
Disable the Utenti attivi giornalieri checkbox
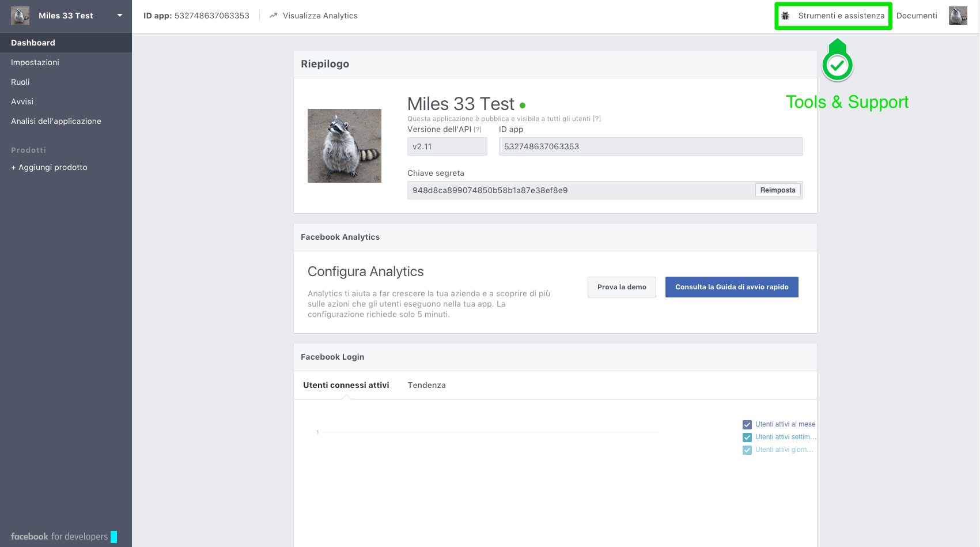pyautogui.click(x=747, y=450)
